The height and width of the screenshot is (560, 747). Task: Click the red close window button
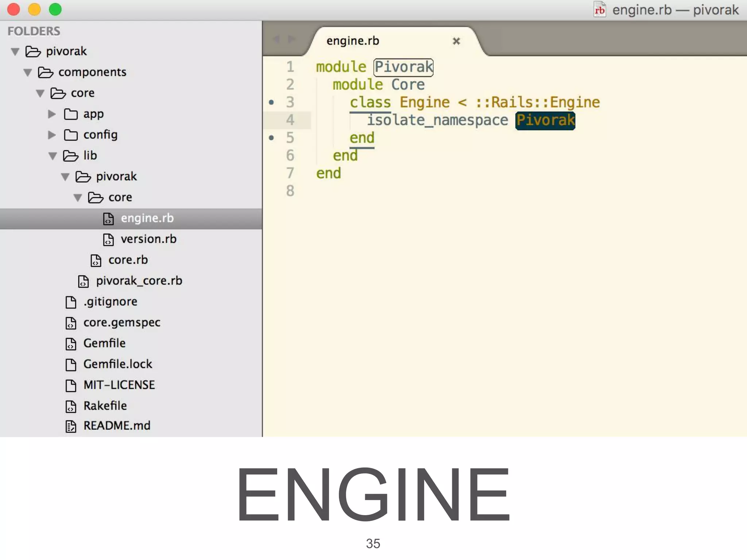click(x=14, y=9)
